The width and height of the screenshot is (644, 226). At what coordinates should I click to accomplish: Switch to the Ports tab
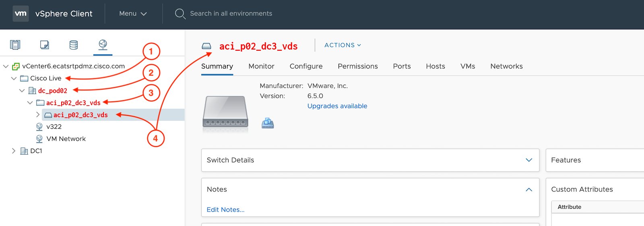point(402,66)
